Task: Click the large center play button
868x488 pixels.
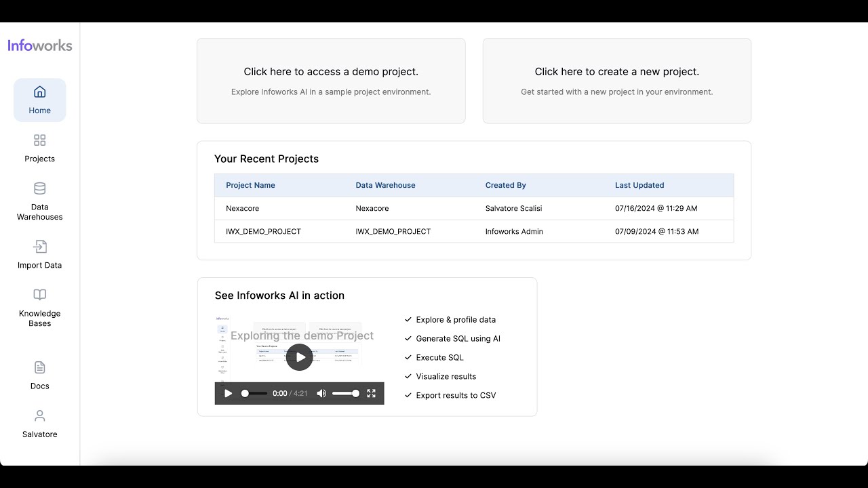Action: tap(299, 357)
